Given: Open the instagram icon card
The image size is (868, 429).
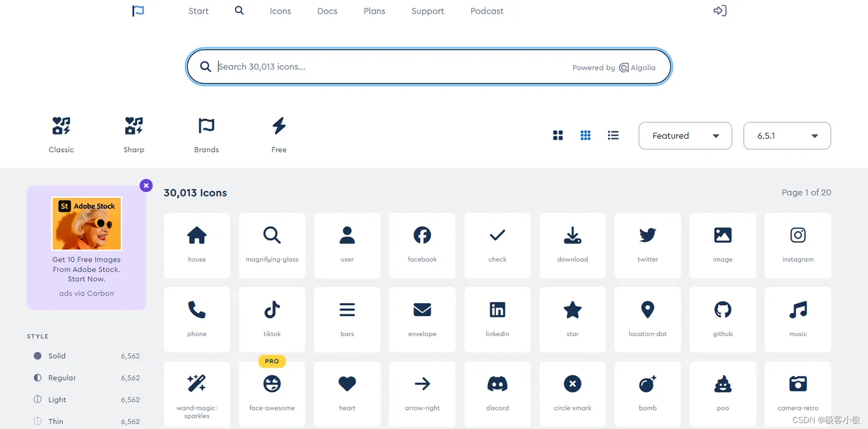Looking at the screenshot, I should 798,245.
